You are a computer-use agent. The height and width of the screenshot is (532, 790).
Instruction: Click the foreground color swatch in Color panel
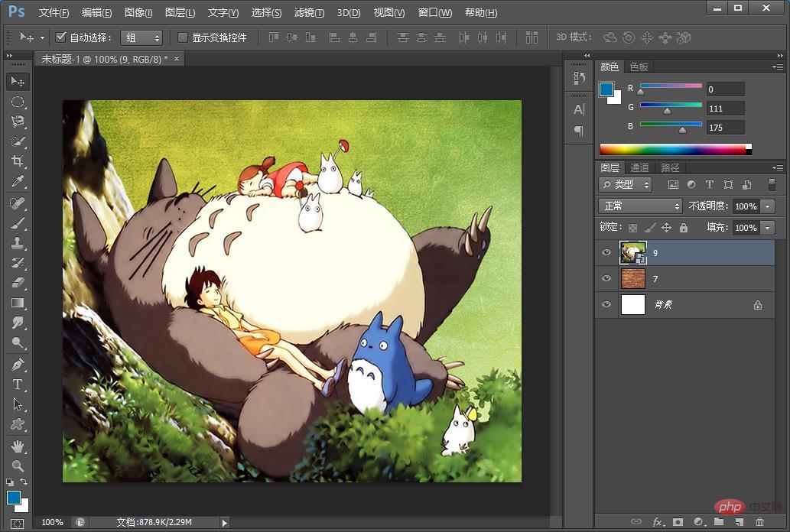coord(606,89)
